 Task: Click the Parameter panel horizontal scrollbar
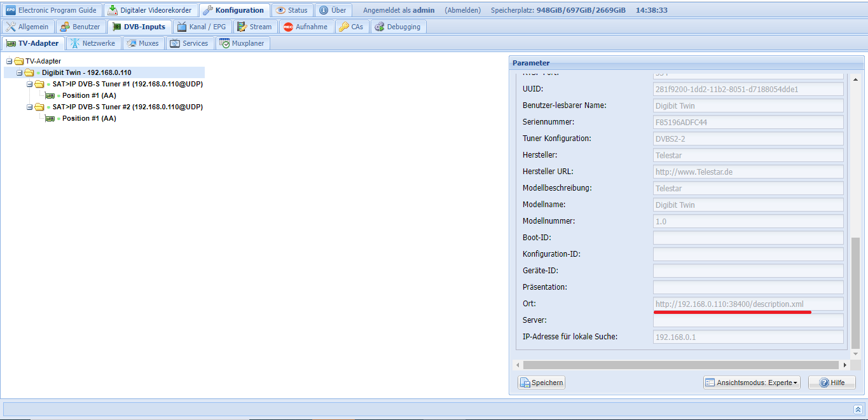click(x=681, y=365)
